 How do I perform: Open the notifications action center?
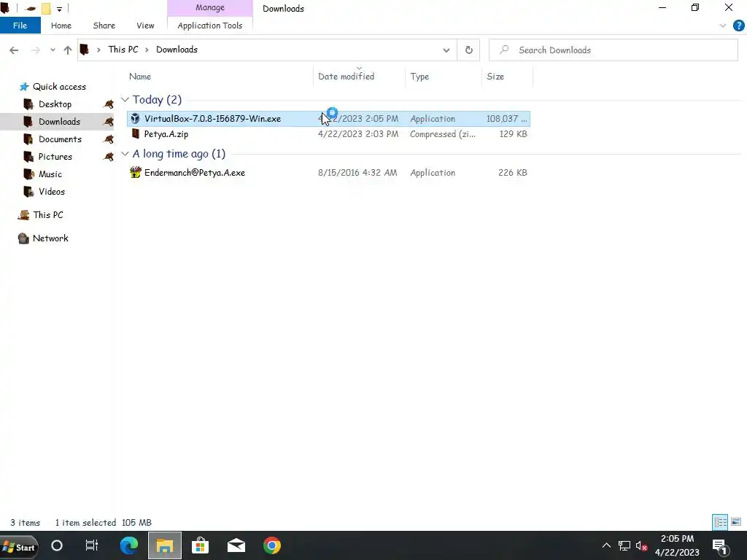coord(720,546)
